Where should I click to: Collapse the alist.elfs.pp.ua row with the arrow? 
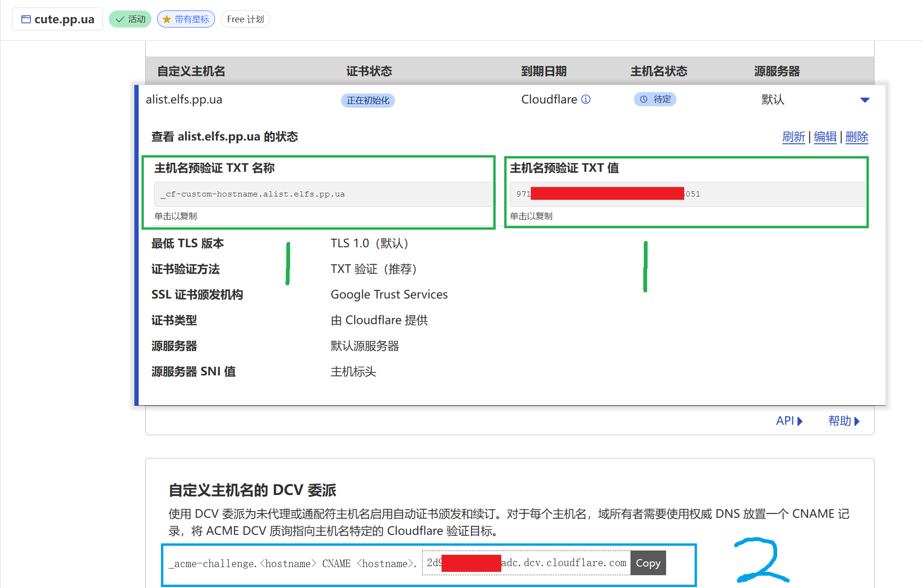865,100
